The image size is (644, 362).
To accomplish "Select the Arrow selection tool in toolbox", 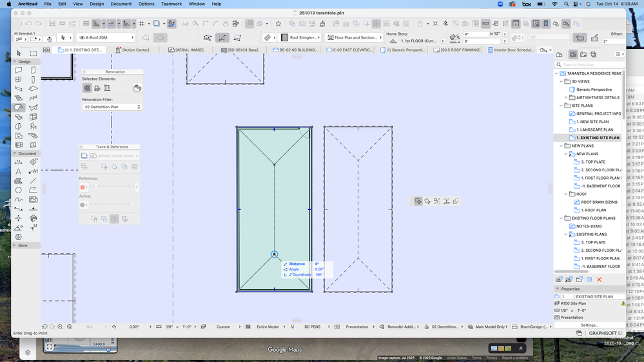I will (19, 53).
